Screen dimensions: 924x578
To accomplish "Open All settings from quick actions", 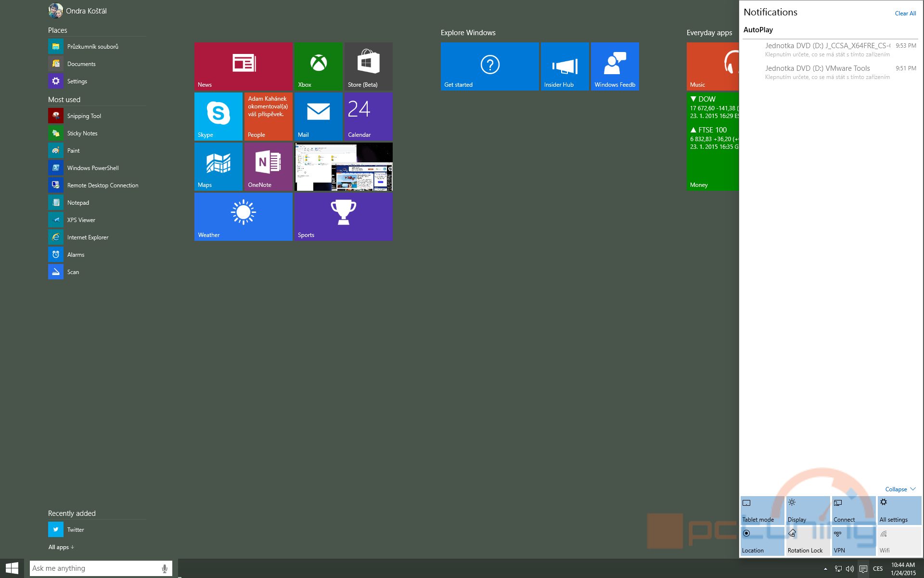I will click(898, 510).
